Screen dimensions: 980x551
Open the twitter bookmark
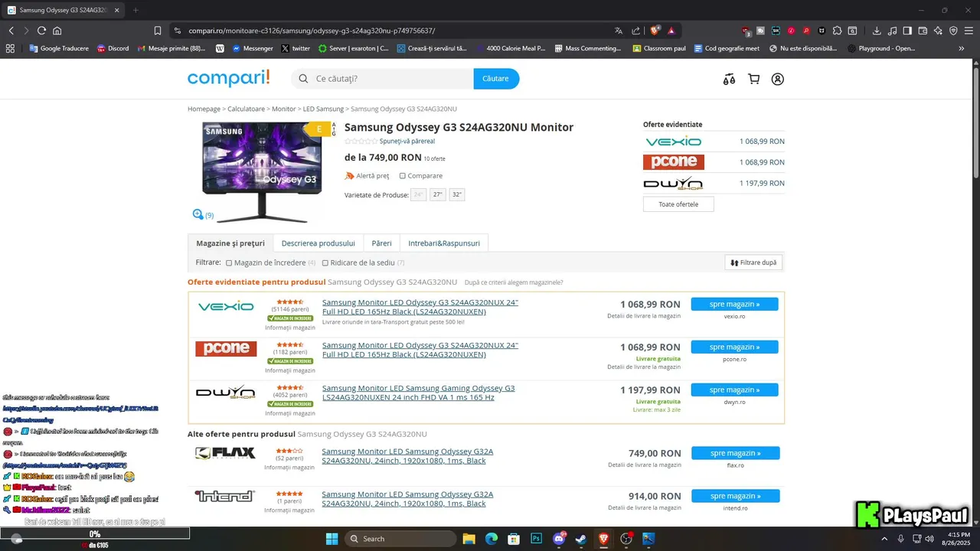tap(296, 48)
